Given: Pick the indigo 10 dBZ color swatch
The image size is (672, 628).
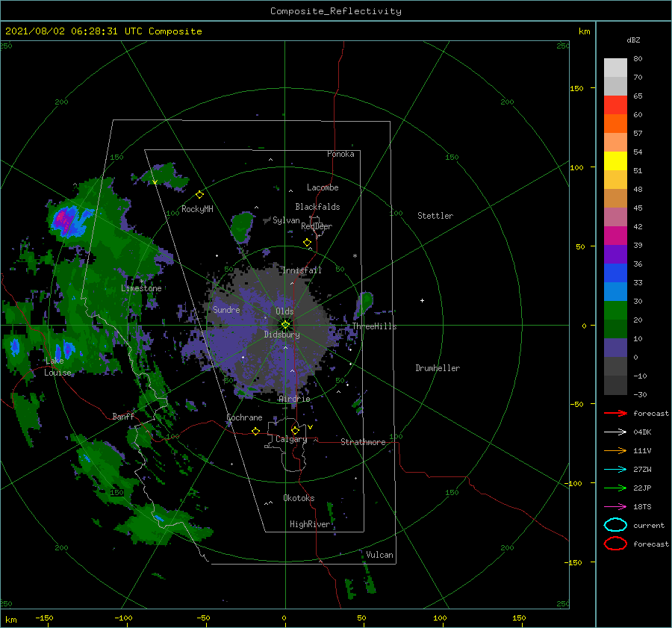Looking at the screenshot, I should [x=615, y=347].
